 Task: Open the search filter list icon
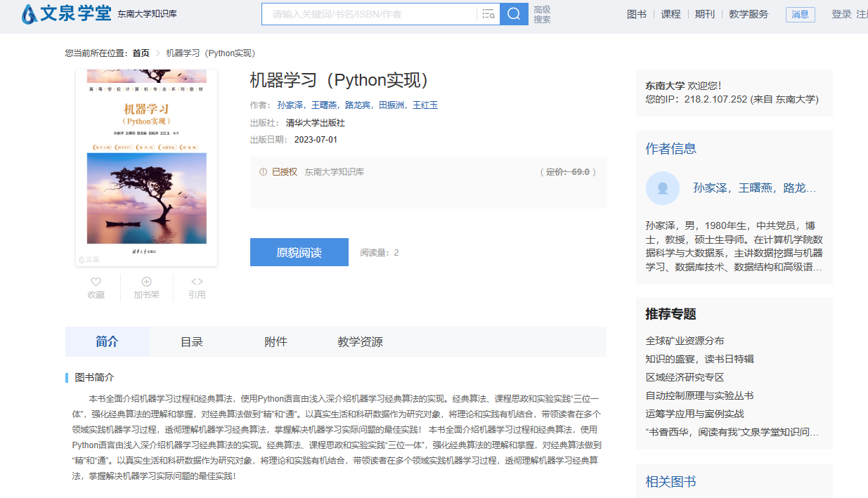(x=488, y=14)
